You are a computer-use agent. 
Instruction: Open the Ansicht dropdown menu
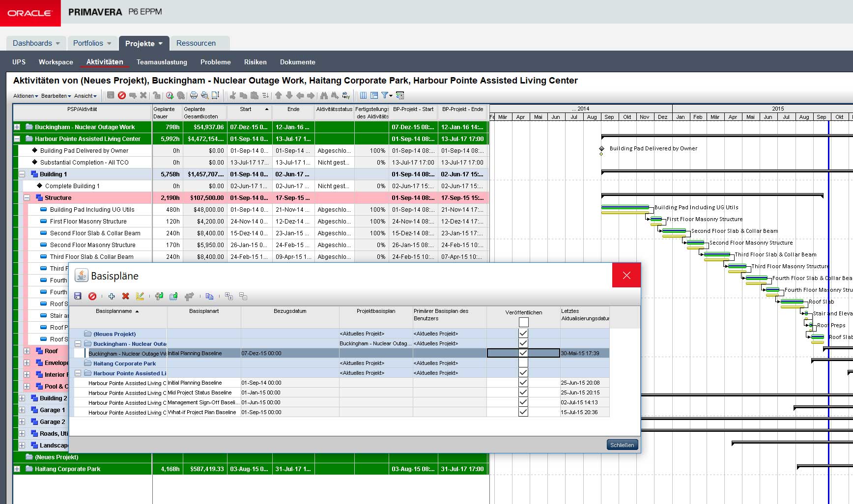[85, 96]
